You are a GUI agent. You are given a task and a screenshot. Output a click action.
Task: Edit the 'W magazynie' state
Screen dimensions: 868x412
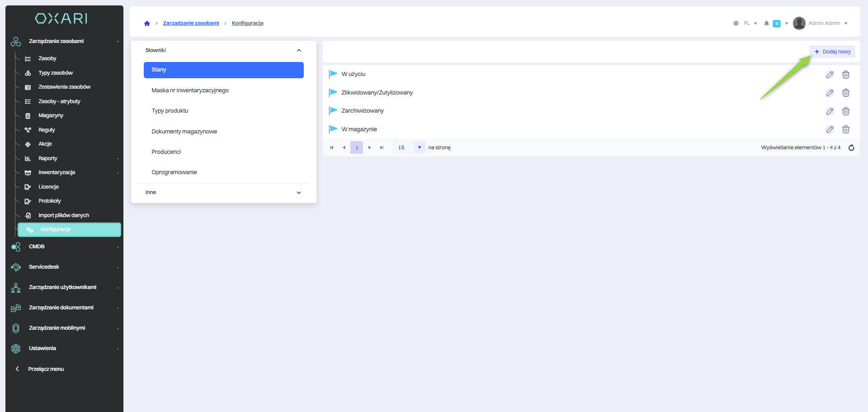(x=830, y=129)
